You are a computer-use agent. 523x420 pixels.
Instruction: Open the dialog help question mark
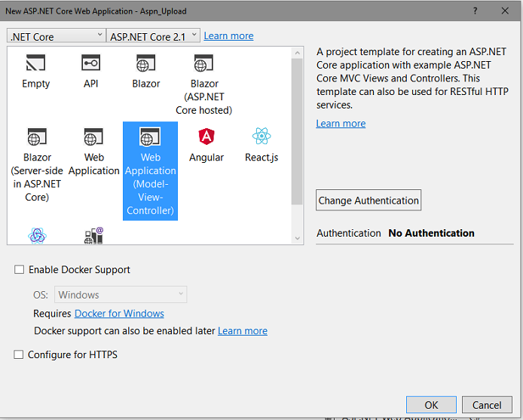475,11
